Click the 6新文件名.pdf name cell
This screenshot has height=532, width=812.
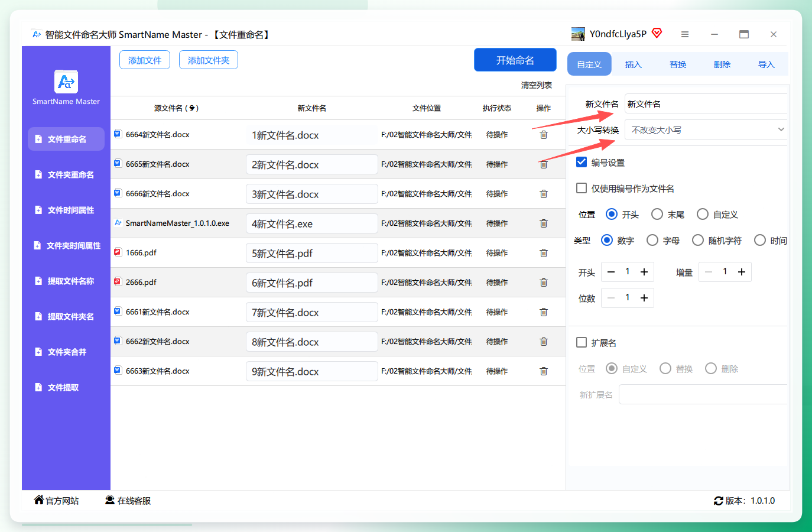pos(312,283)
